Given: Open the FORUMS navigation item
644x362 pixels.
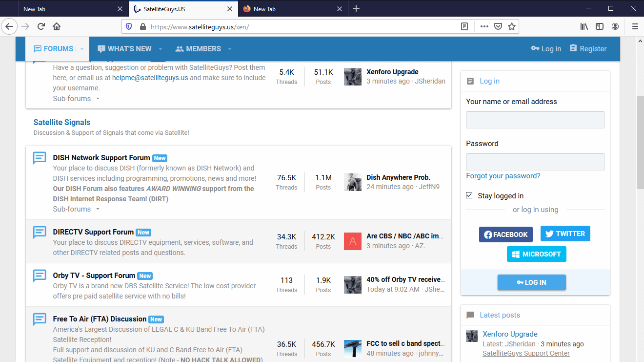Looking at the screenshot, I should point(53,49).
